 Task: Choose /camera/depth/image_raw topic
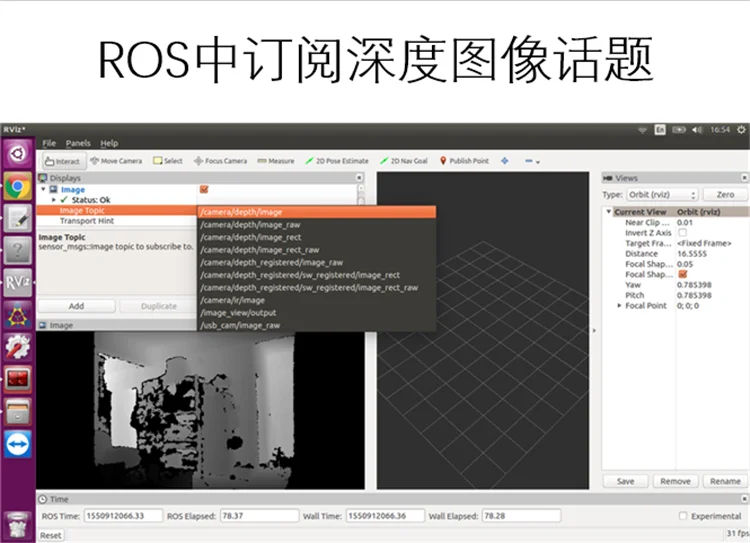[x=317, y=224]
